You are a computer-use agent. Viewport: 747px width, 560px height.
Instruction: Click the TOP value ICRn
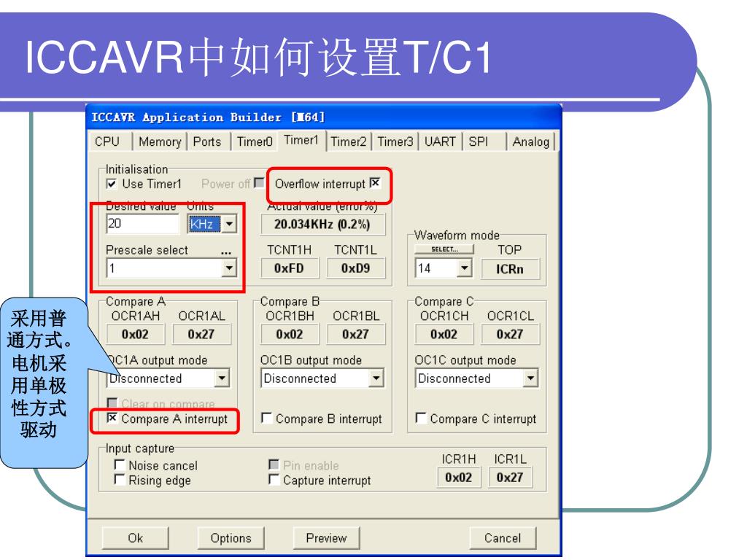click(510, 269)
